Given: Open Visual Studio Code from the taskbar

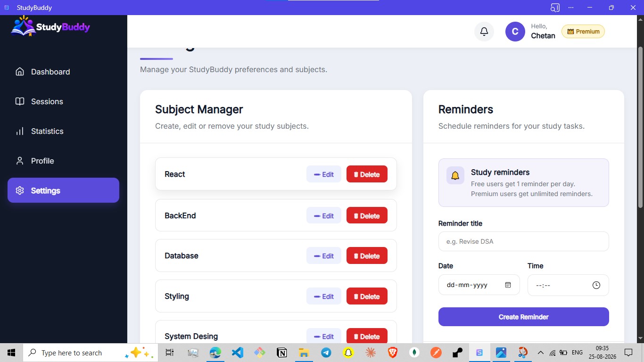Looking at the screenshot, I should pos(238,353).
